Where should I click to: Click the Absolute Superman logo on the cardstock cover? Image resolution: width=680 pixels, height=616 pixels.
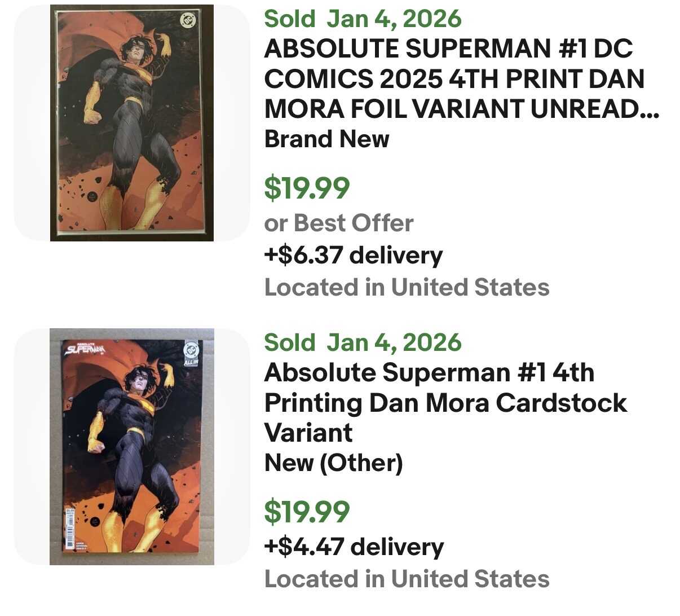click(x=85, y=349)
